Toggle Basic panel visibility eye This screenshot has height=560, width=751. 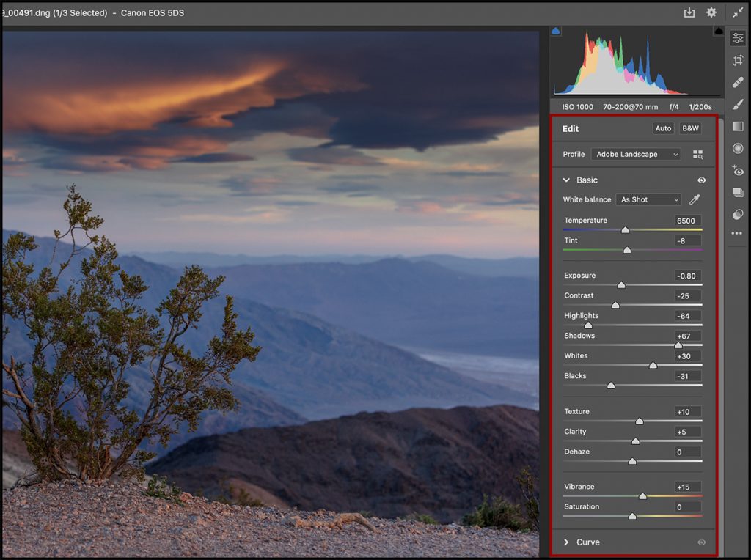click(702, 180)
